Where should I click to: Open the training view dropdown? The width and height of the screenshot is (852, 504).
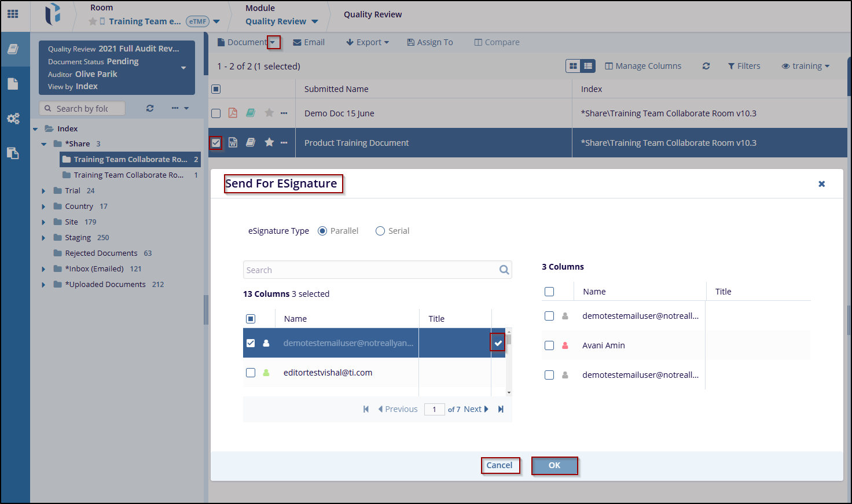coord(806,66)
